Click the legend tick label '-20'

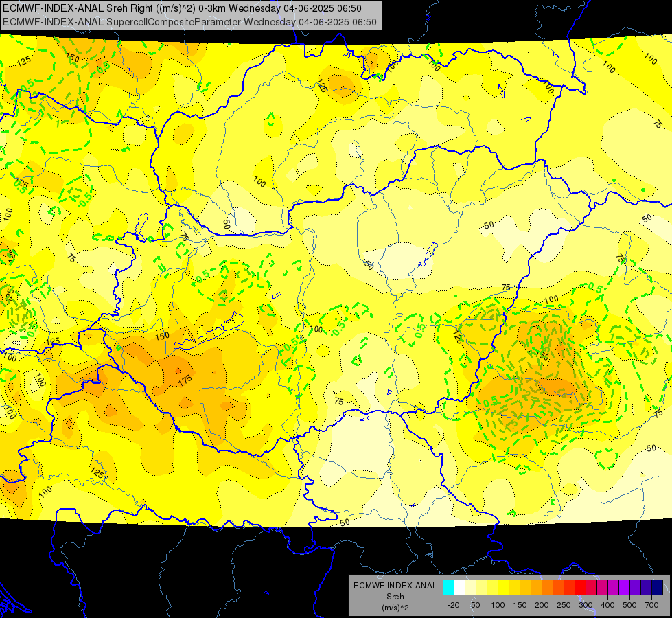pos(453,605)
